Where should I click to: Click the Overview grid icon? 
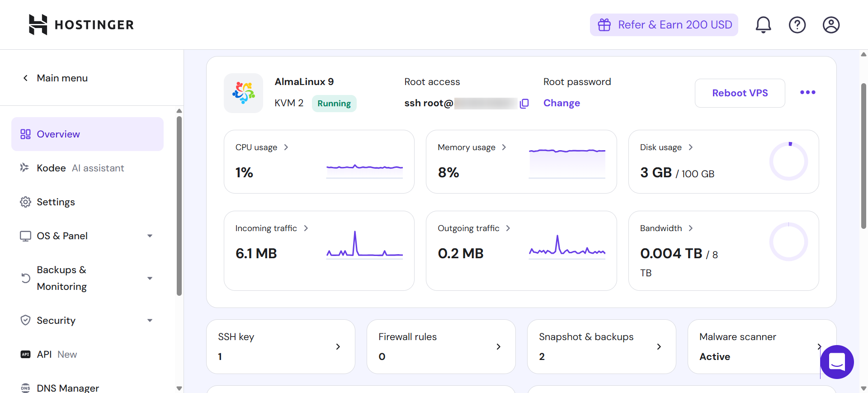(25, 134)
